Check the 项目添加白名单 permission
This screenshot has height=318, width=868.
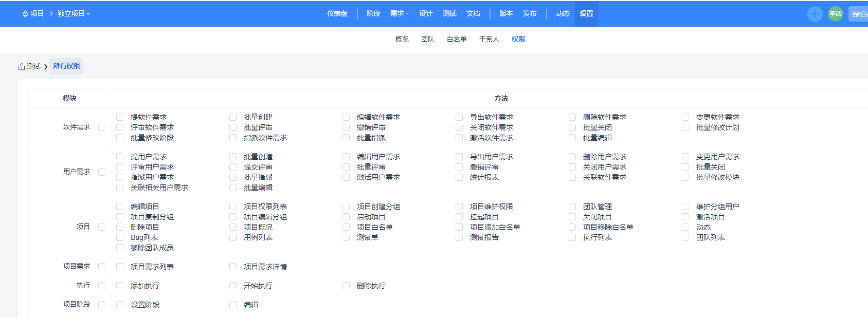point(459,227)
